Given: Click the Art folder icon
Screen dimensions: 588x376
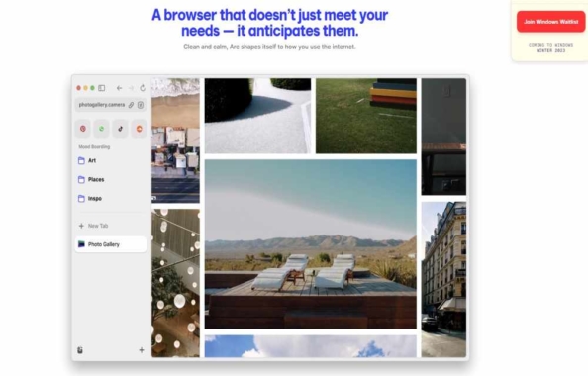Looking at the screenshot, I should (81, 161).
